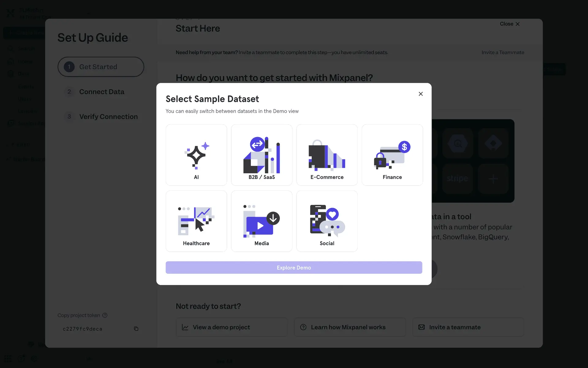Click the Explore Demo button

click(294, 267)
